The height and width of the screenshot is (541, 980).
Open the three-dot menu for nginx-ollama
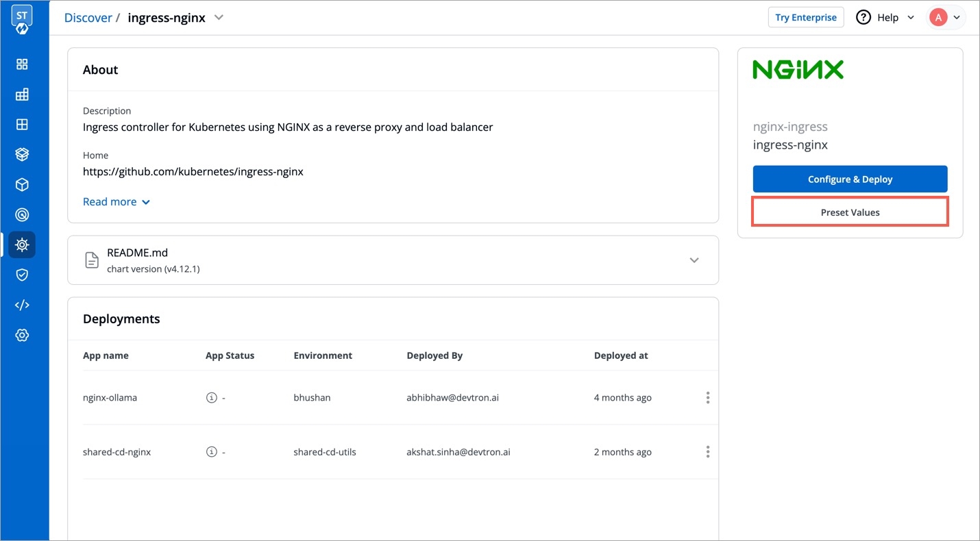click(708, 398)
